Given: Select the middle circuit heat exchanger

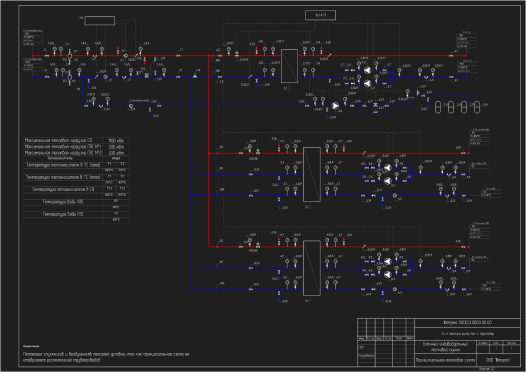Looking at the screenshot, I should point(312,174).
